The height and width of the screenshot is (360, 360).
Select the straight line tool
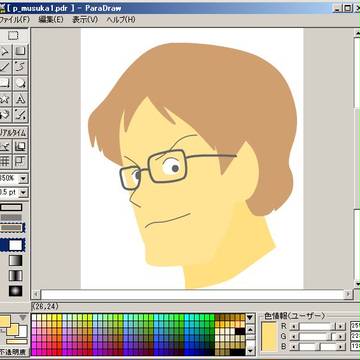[5, 67]
